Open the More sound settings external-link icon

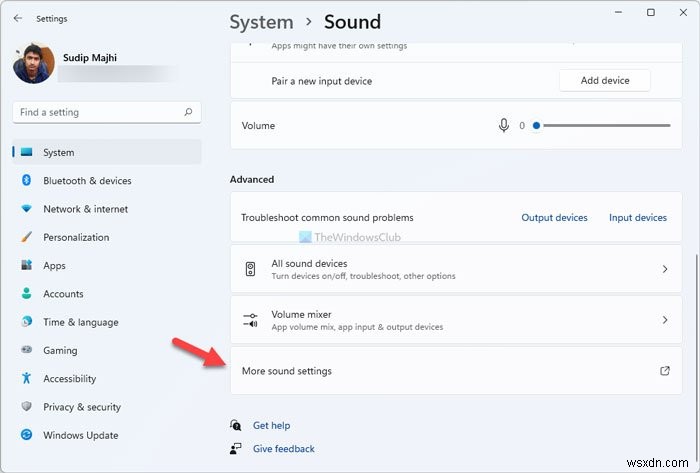[x=665, y=371]
